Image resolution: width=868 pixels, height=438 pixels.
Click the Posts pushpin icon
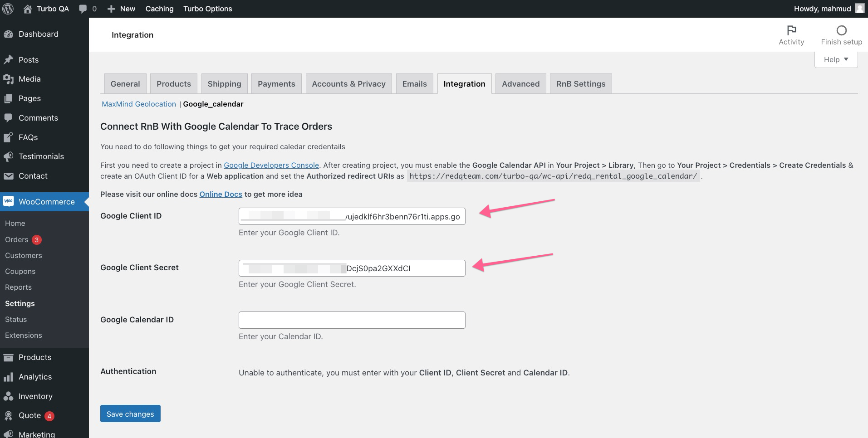coord(8,60)
